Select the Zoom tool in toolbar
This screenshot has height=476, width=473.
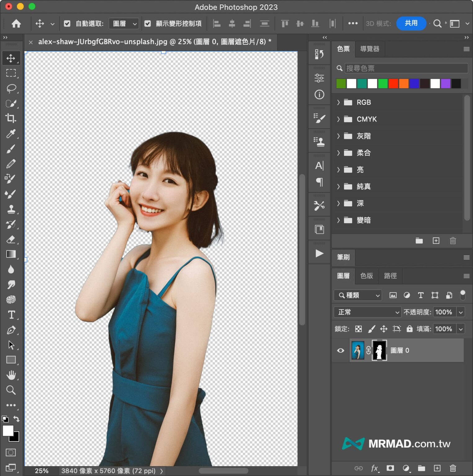(11, 390)
